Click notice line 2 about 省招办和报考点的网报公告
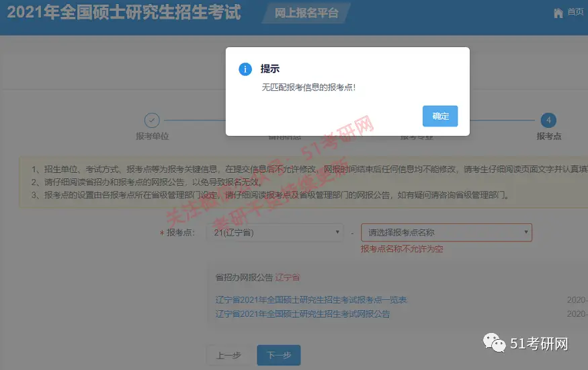 [146, 182]
